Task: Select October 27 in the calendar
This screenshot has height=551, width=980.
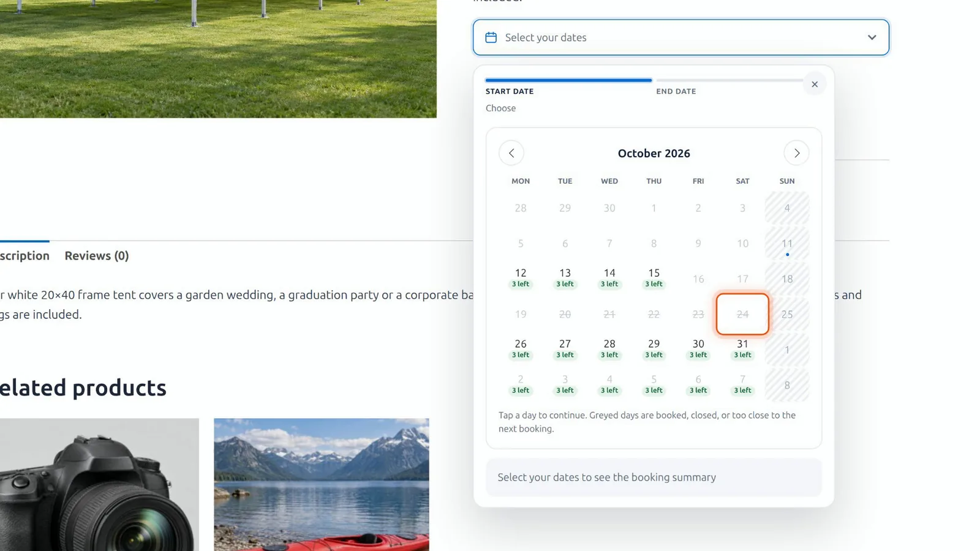Action: coord(565,349)
